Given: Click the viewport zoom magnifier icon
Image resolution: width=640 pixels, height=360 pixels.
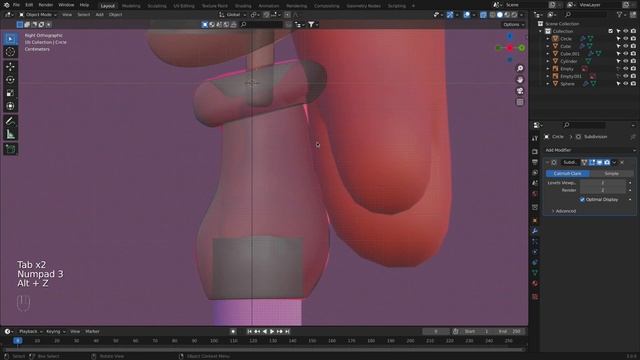Looking at the screenshot, I should pyautogui.click(x=520, y=69).
